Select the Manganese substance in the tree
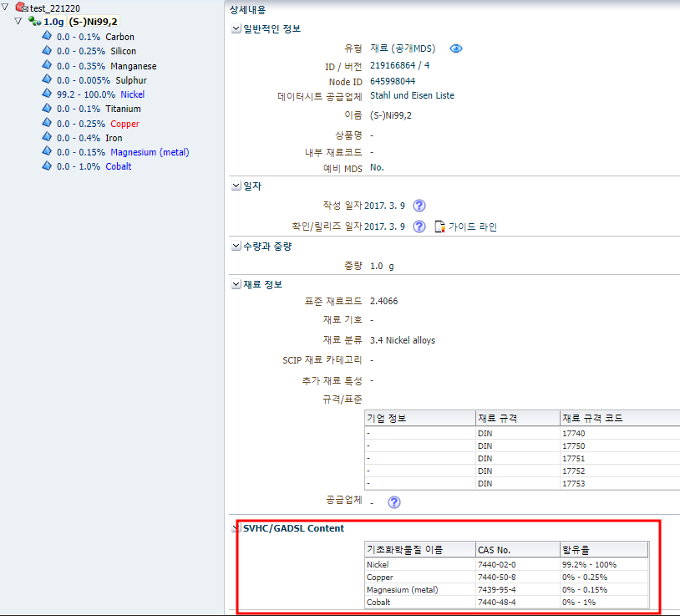 click(133, 66)
